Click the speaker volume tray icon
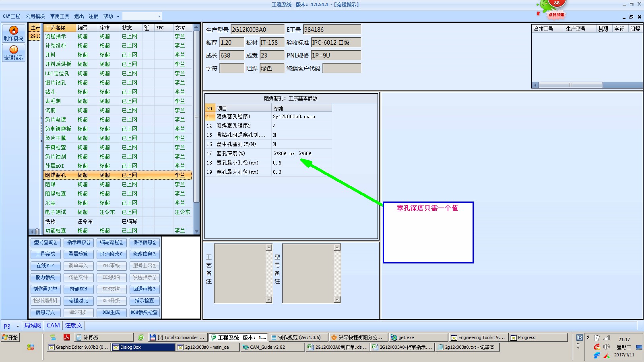The image size is (644, 362). click(x=607, y=347)
